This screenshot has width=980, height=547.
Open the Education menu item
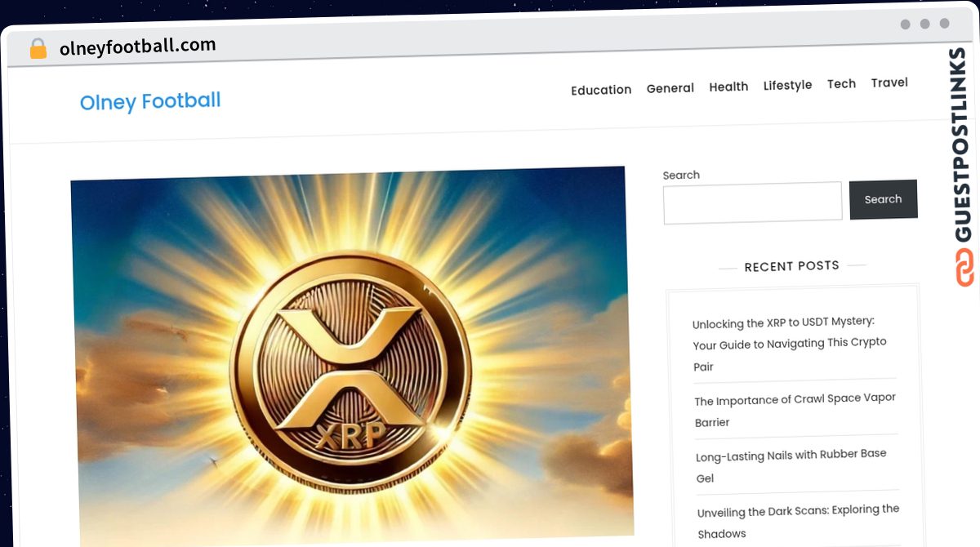(x=601, y=90)
